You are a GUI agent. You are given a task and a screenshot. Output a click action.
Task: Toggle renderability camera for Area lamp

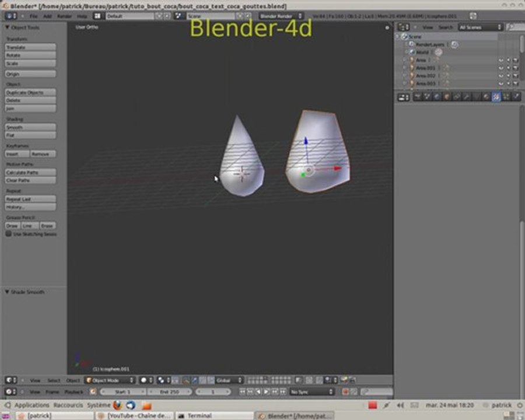tap(516, 60)
